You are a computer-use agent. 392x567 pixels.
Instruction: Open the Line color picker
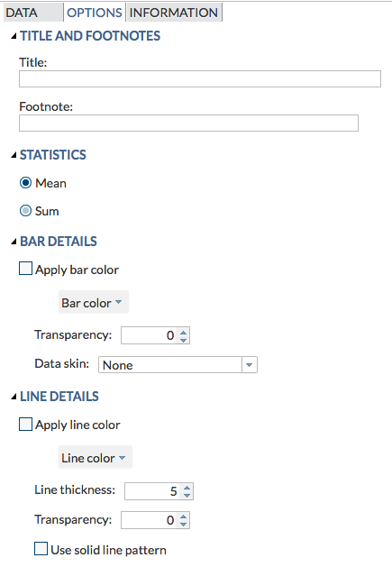tap(96, 457)
